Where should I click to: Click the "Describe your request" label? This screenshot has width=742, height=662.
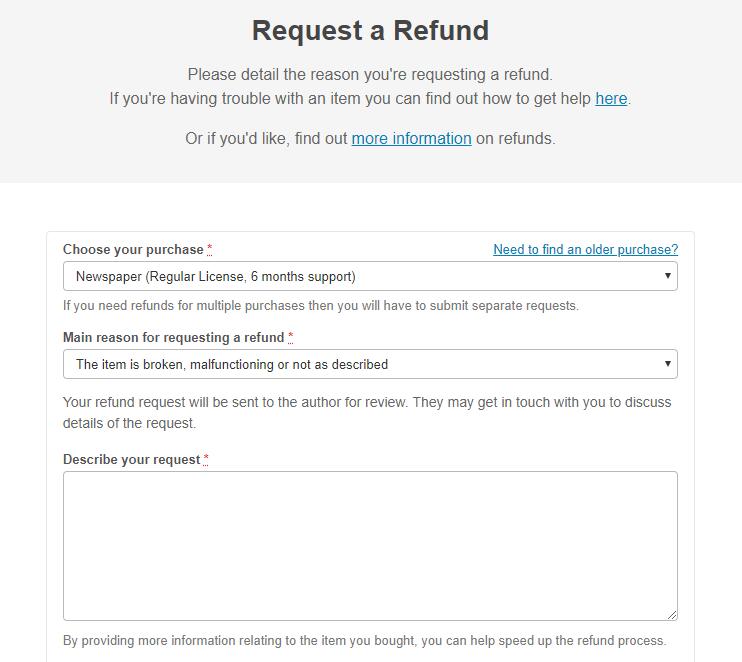[x=131, y=459]
